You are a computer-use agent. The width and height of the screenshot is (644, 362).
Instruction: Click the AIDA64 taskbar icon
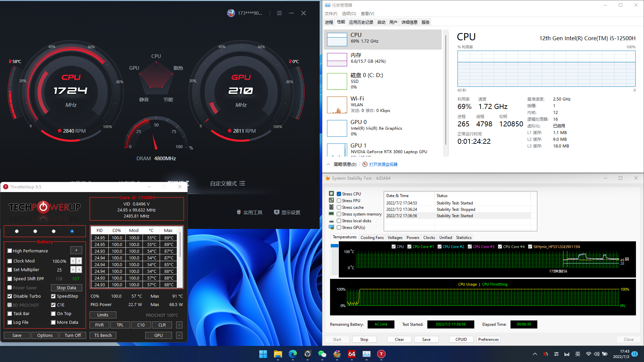(x=352, y=354)
